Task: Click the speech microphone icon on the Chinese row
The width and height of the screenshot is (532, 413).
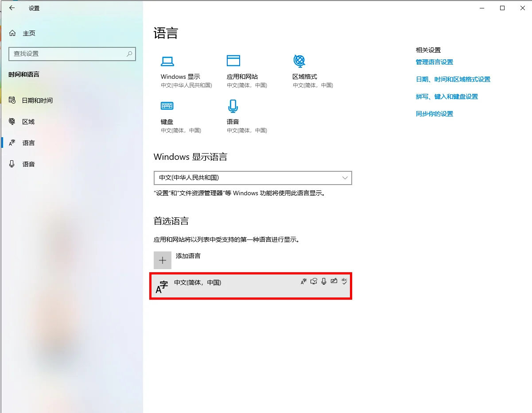Action: 324,281
